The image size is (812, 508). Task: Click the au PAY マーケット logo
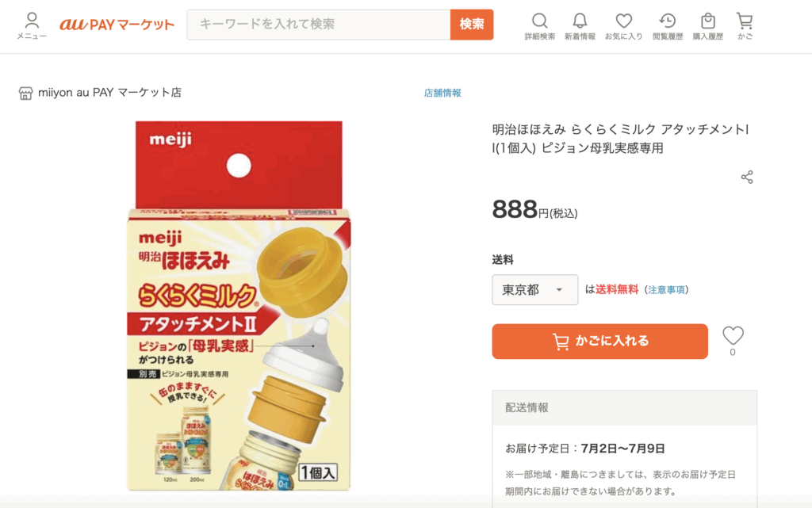117,25
